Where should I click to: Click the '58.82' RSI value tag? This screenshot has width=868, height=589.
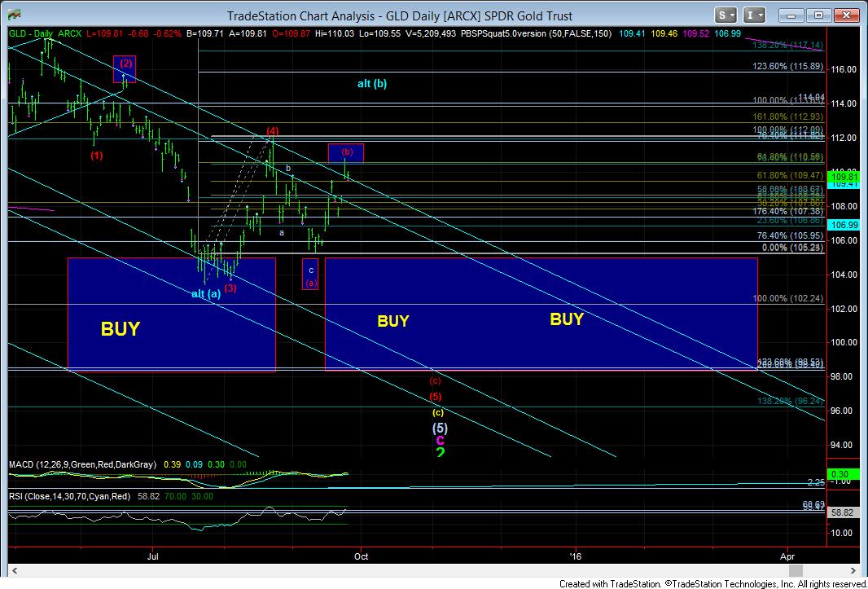click(x=843, y=513)
